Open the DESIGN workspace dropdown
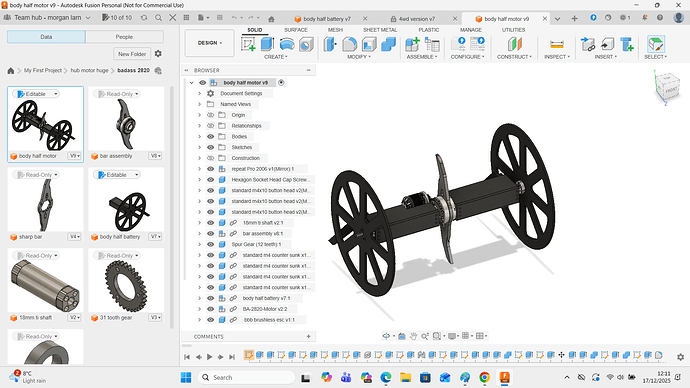The width and height of the screenshot is (690, 388). (209, 43)
